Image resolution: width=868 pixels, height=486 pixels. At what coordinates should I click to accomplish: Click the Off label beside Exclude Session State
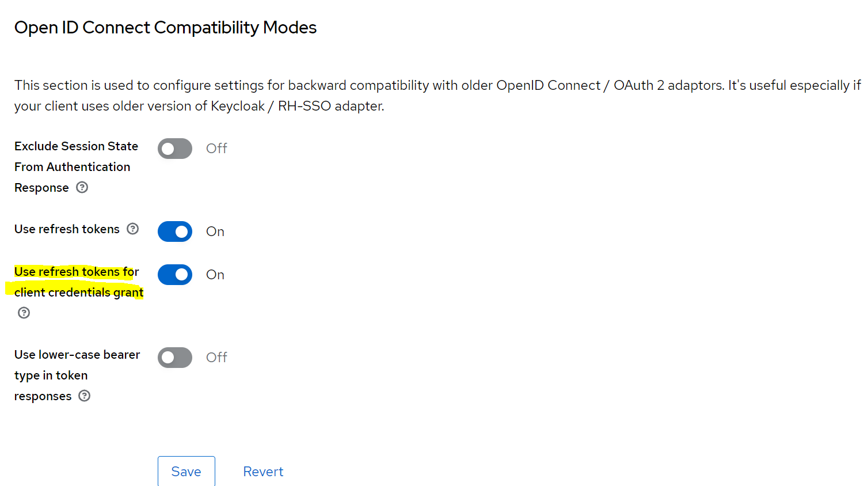[x=216, y=148]
